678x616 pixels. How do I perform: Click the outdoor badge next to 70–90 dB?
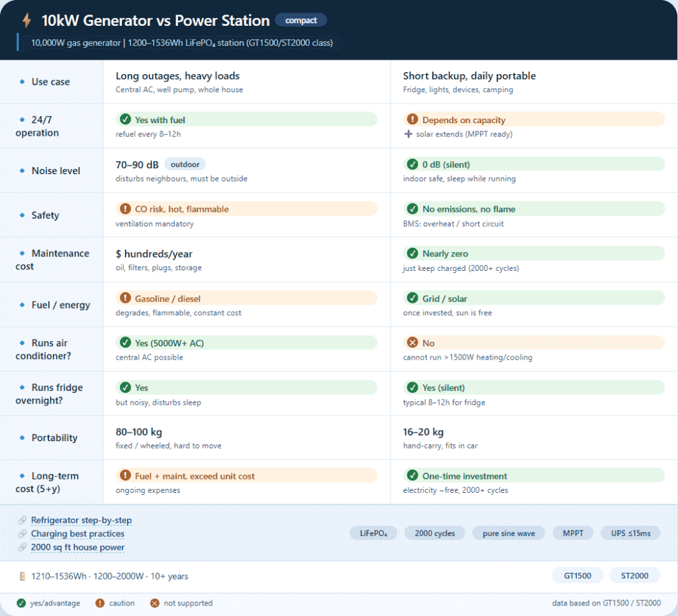[185, 164]
